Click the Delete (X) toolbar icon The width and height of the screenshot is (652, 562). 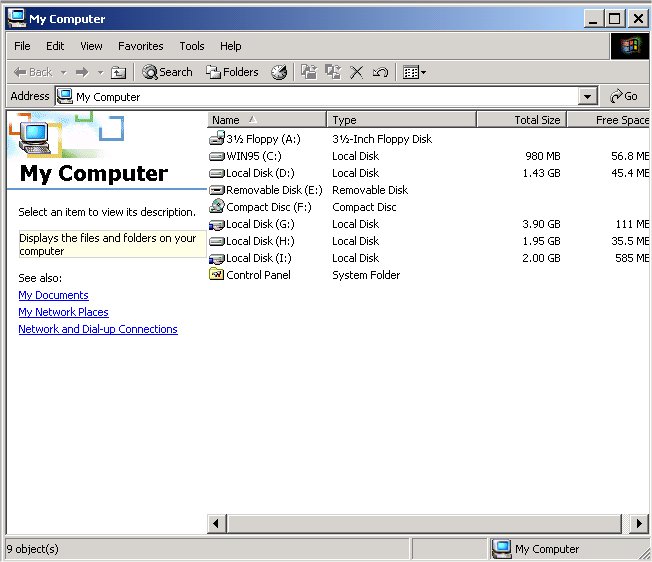(357, 72)
